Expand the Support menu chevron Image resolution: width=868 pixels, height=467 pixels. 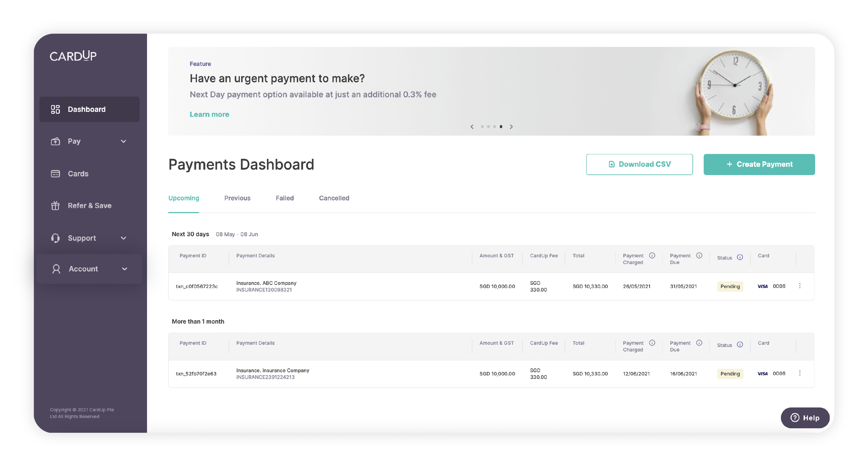[x=123, y=238]
